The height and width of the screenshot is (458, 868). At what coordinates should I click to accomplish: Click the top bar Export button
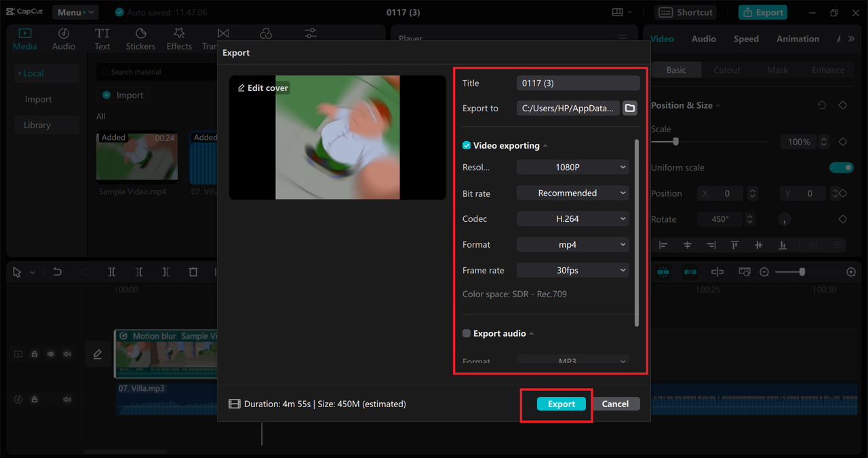click(763, 12)
